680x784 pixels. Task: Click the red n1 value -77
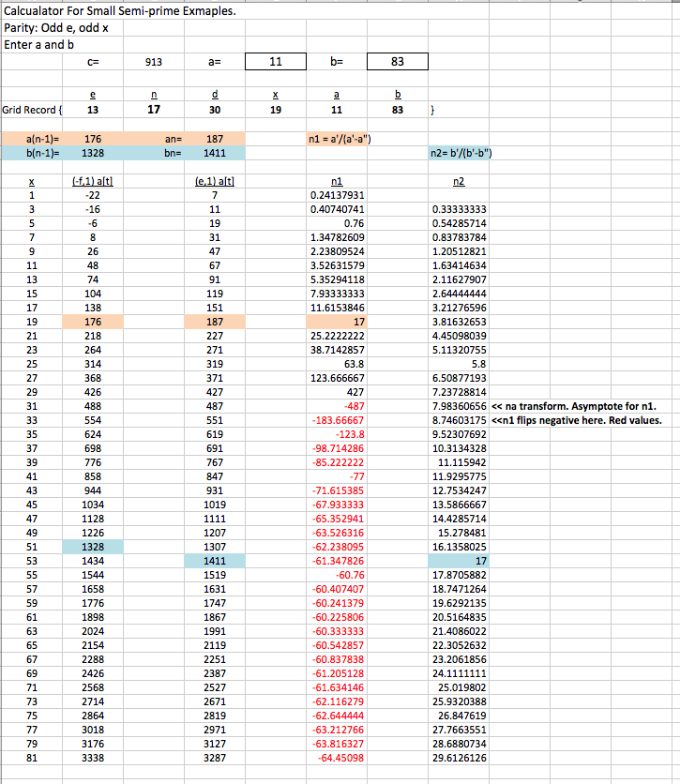pyautogui.click(x=337, y=476)
